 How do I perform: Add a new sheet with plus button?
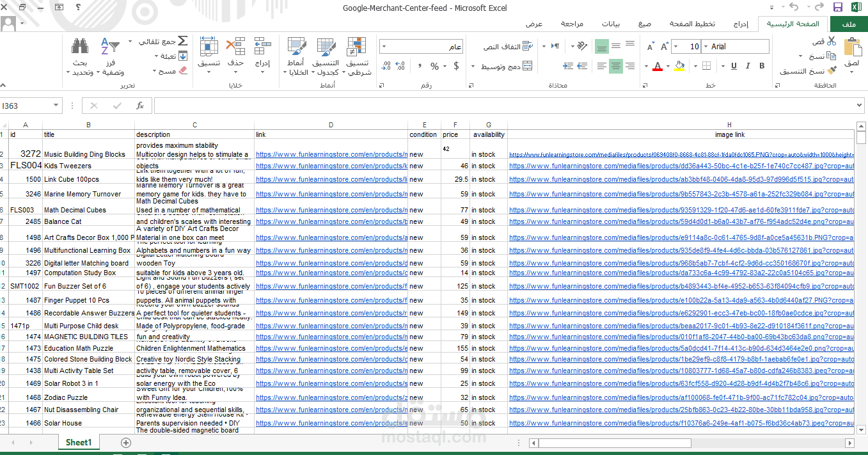(126, 443)
